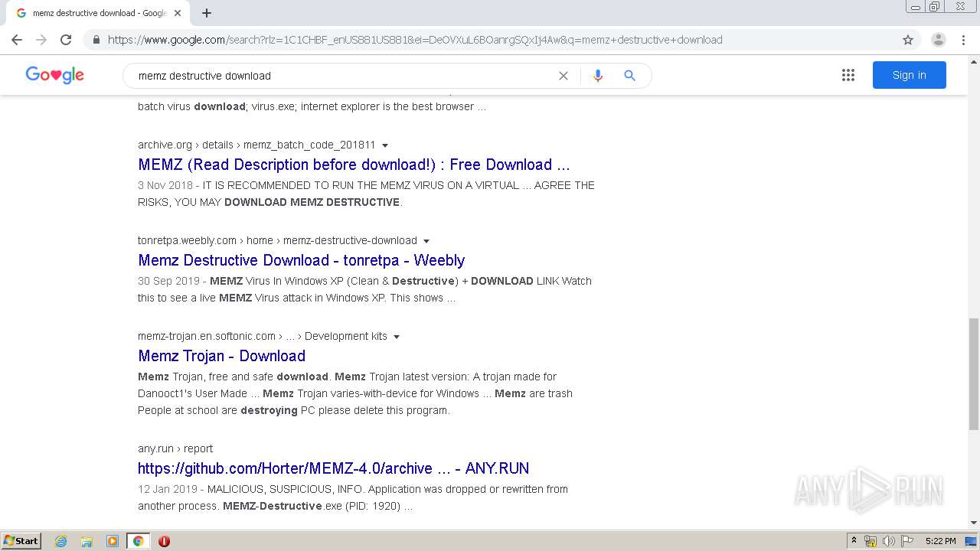Image resolution: width=980 pixels, height=551 pixels.
Task: Open Memz Destructive Download Weebly result
Action: pos(302,260)
